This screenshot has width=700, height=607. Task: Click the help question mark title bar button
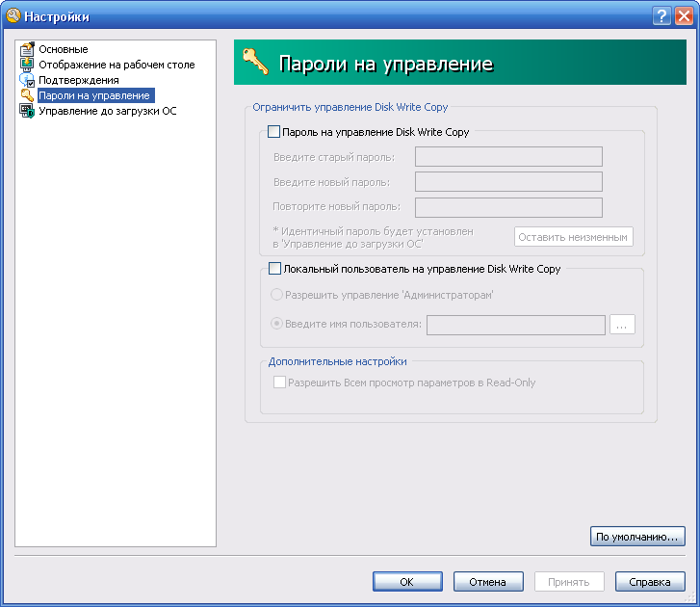tap(661, 16)
